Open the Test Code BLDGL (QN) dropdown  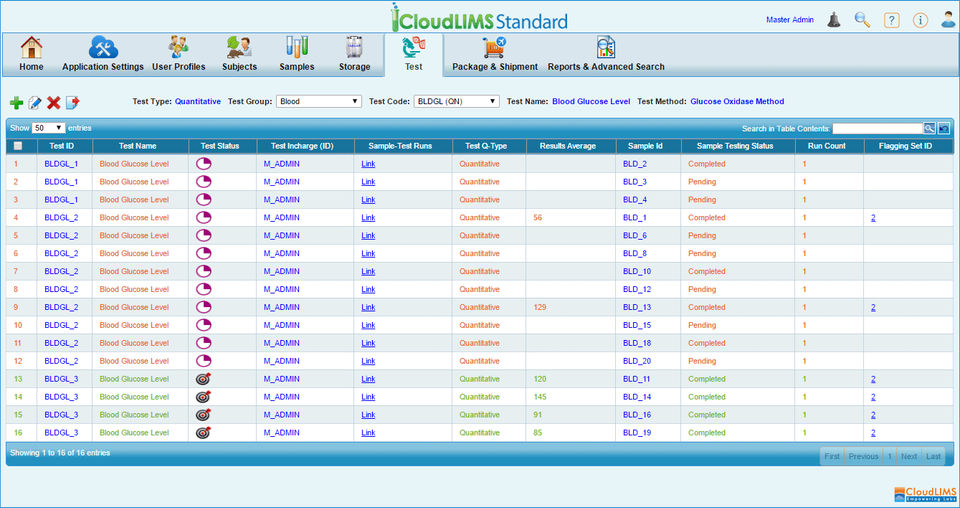456,102
